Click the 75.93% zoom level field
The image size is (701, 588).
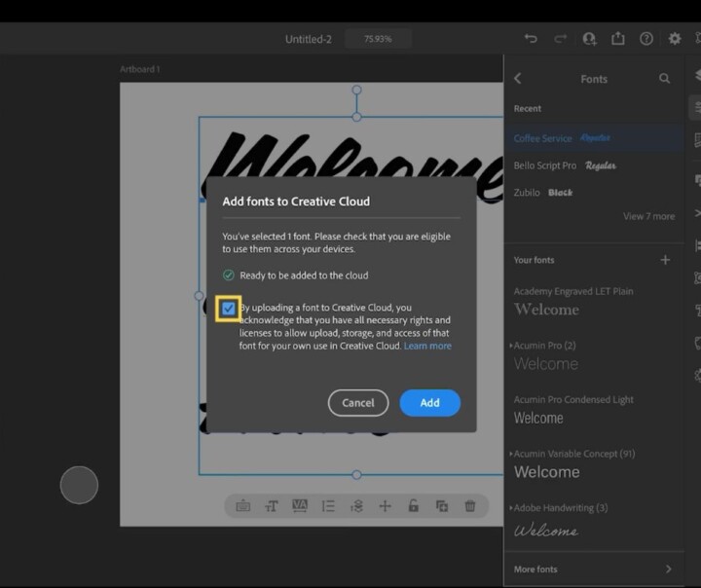click(378, 39)
